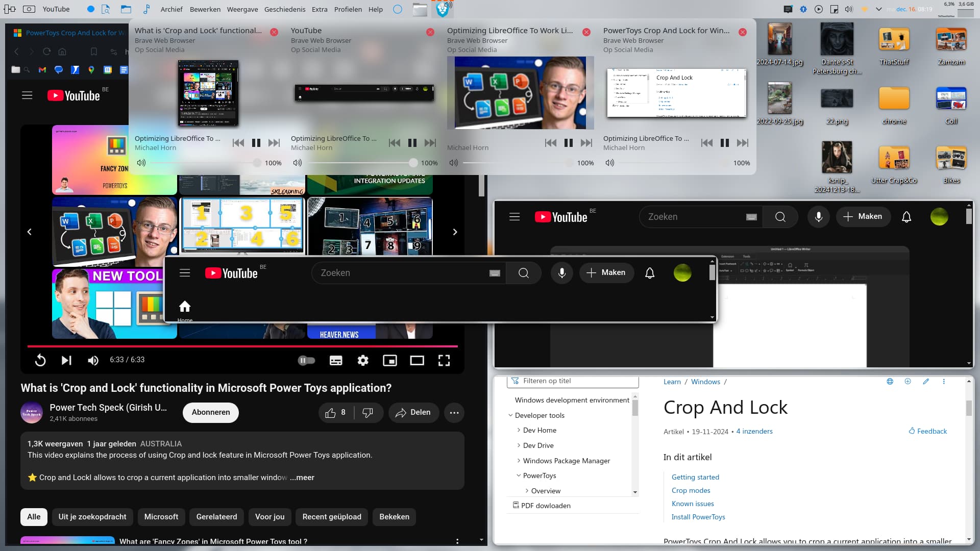Click PDF downloaden button

(x=542, y=506)
